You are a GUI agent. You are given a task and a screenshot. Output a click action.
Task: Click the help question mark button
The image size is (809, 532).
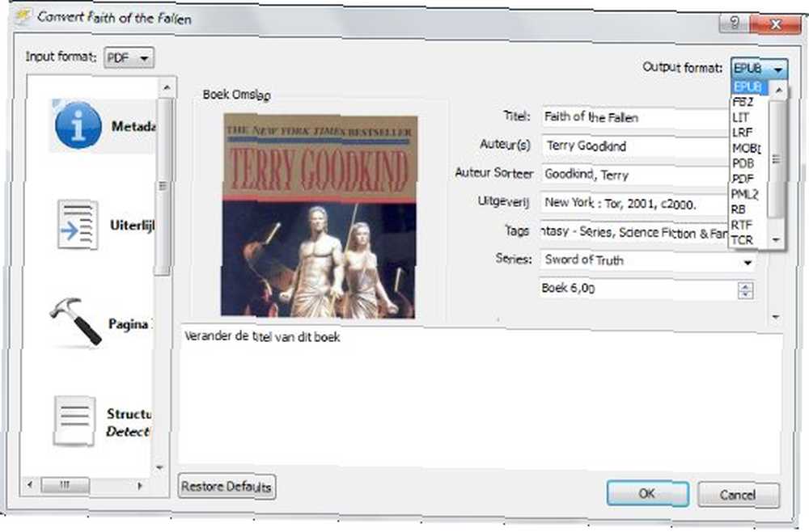(x=733, y=23)
